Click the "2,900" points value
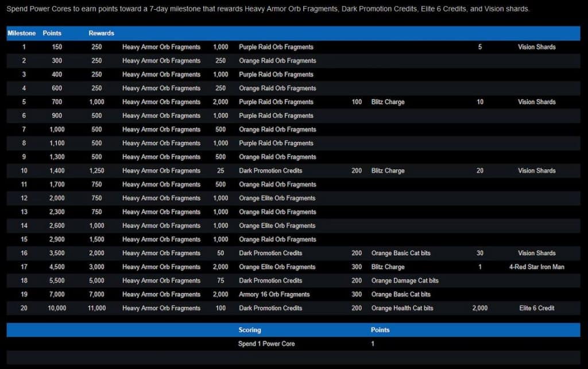This screenshot has width=588, height=369. click(x=57, y=239)
